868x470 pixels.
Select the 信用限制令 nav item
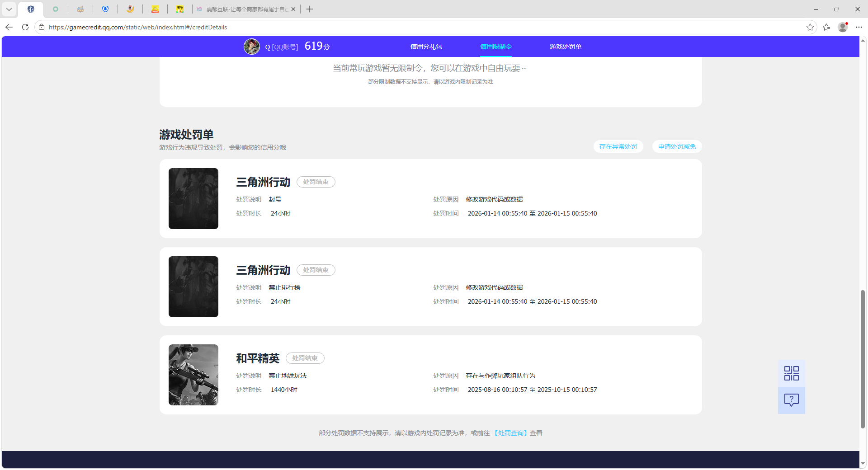495,47
